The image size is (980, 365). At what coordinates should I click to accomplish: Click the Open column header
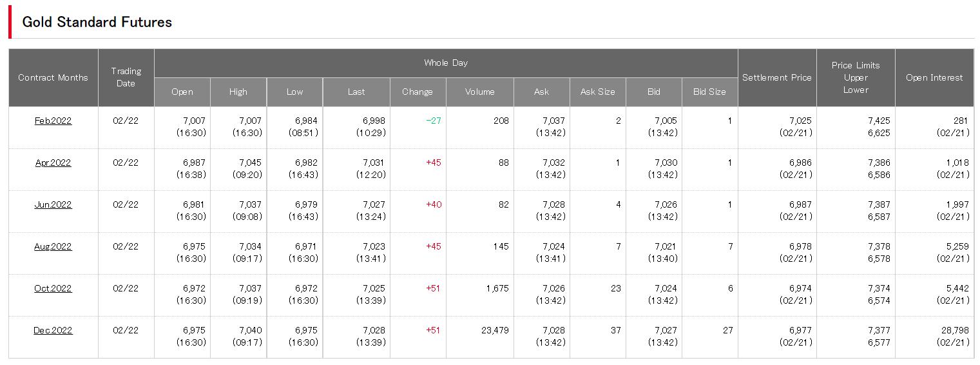point(182,92)
